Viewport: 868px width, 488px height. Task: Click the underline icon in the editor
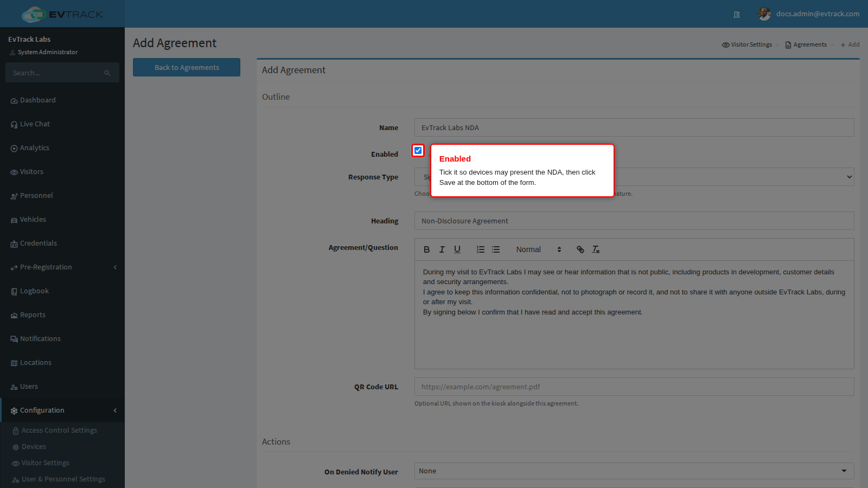pos(457,249)
